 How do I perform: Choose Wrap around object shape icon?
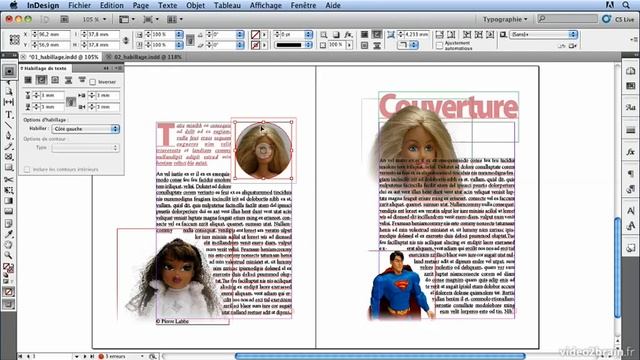pos(55,80)
